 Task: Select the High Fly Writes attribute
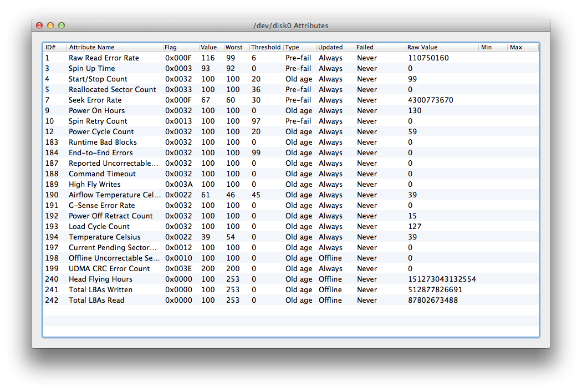pyautogui.click(x=291, y=185)
